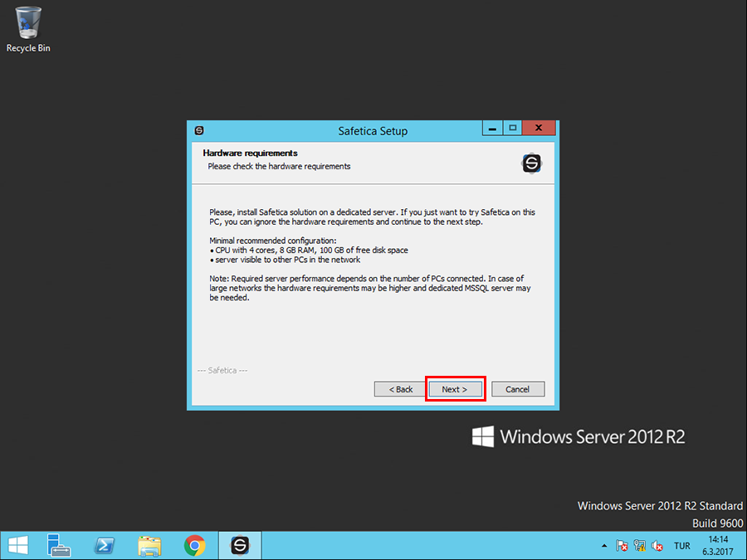Maximize the Safetica Setup window
747x560 pixels.
click(513, 128)
